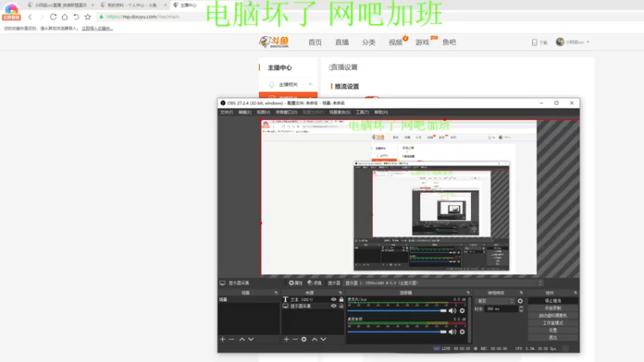Open OBS 编辑(E) menu
Image resolution: width=644 pixels, height=362 pixels.
[x=245, y=112]
